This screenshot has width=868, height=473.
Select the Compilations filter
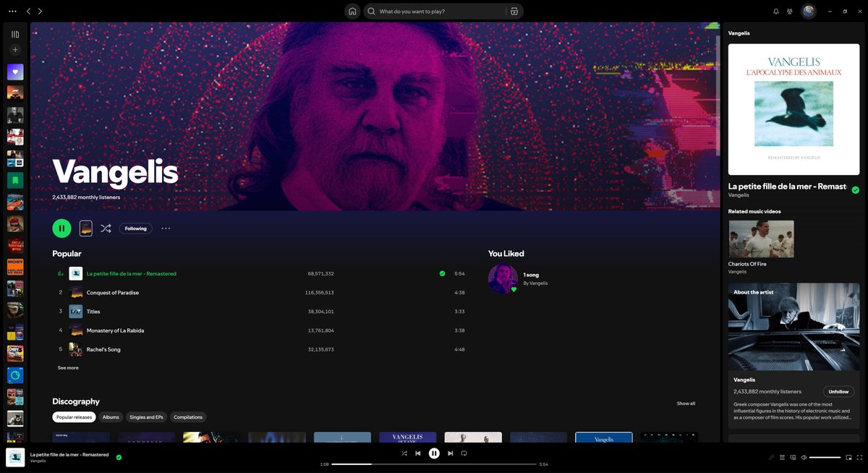click(x=188, y=417)
